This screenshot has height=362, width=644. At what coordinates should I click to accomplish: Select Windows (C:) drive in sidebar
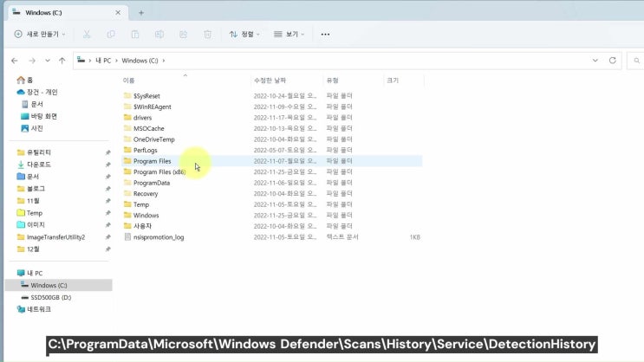coord(58,285)
